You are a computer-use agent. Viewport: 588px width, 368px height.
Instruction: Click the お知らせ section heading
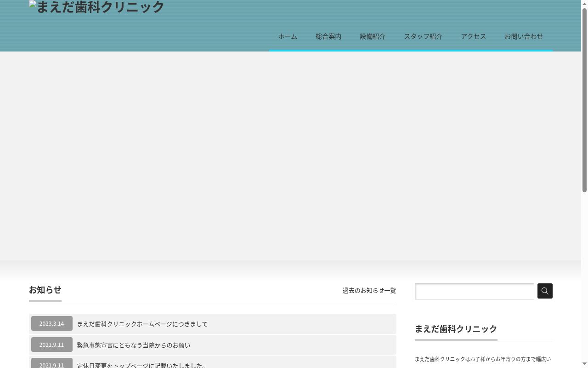tap(45, 290)
